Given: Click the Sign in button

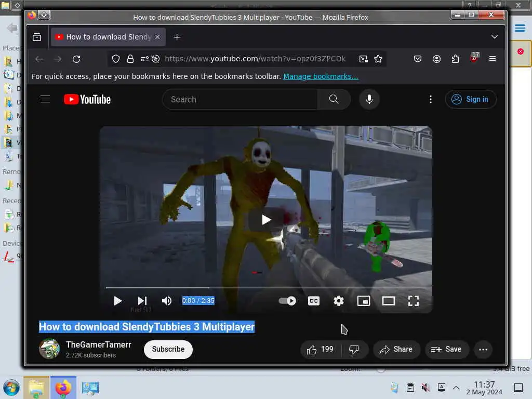Looking at the screenshot, I should [x=471, y=99].
